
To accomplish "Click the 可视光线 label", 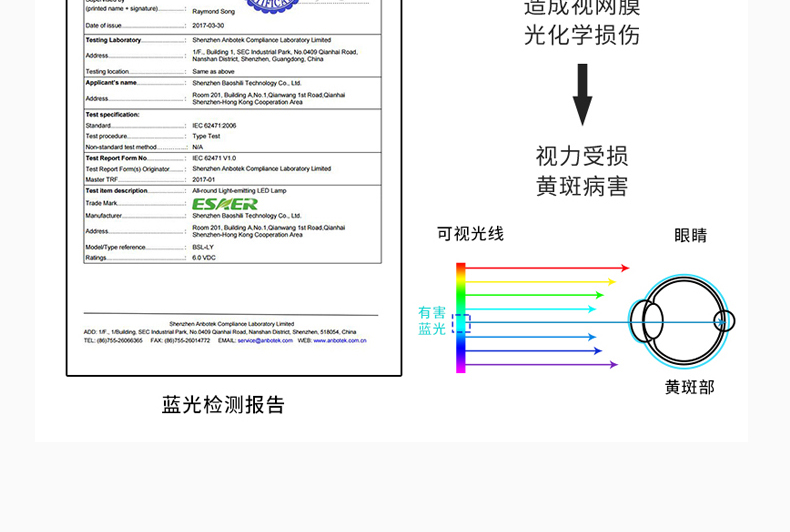I will click(470, 234).
